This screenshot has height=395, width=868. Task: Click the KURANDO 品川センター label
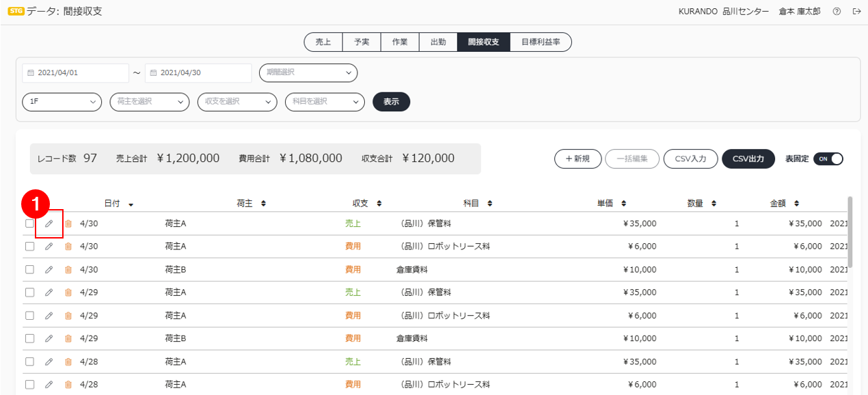[x=724, y=12]
